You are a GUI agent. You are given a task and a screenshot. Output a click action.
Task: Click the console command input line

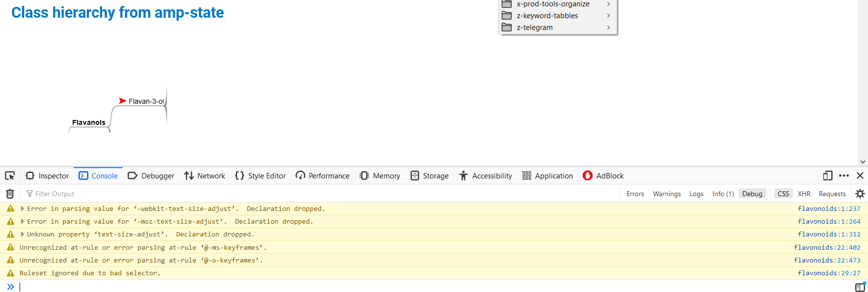pyautogui.click(x=434, y=287)
